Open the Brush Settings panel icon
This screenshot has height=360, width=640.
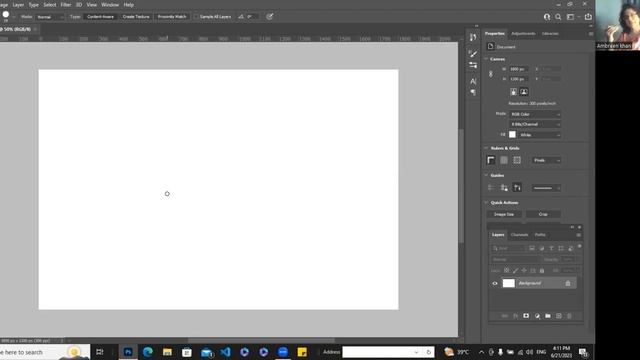(x=473, y=65)
